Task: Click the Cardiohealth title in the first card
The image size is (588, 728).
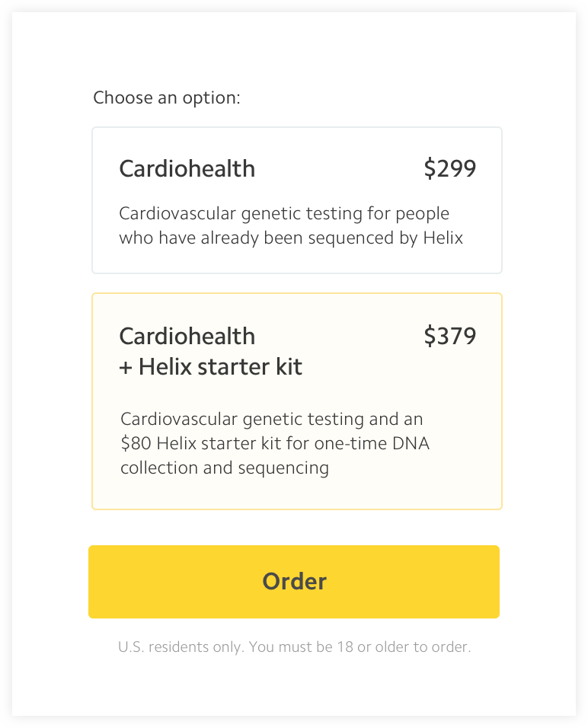Action: pos(187,168)
